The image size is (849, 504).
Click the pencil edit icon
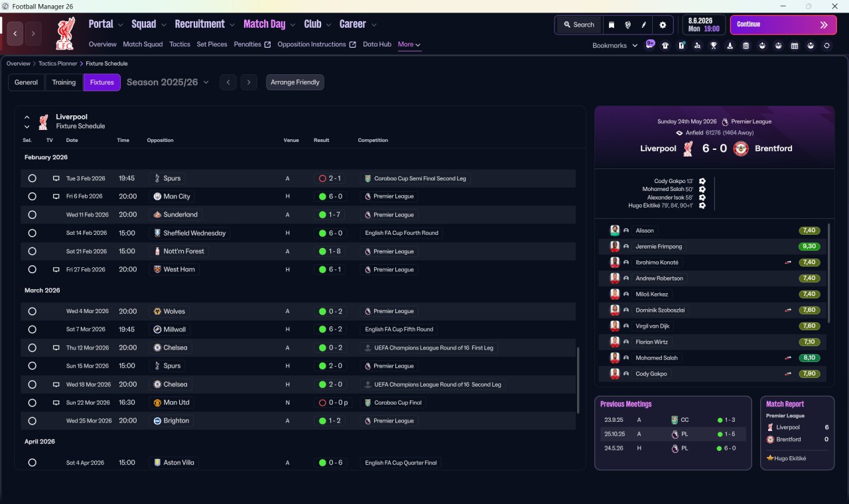coord(643,25)
